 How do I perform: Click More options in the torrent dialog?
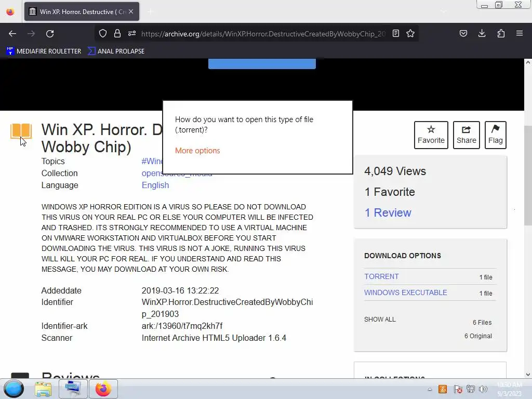[x=197, y=151]
